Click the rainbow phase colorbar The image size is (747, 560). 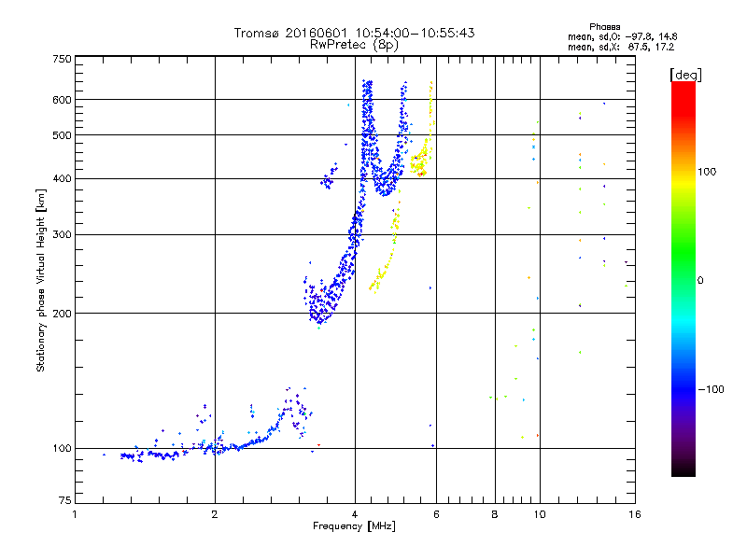click(x=684, y=279)
